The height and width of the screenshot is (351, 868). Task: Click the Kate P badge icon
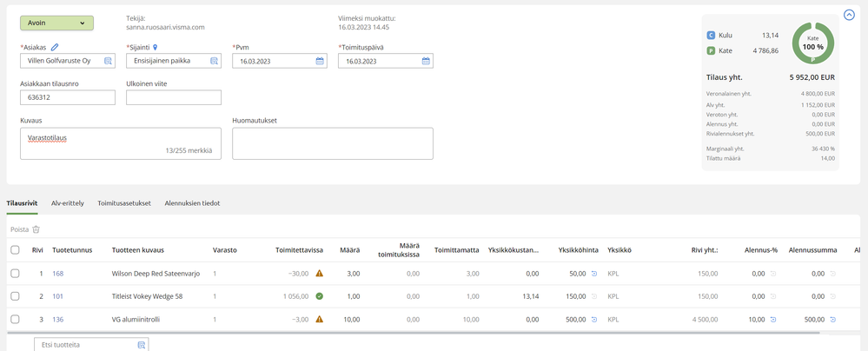(x=712, y=50)
